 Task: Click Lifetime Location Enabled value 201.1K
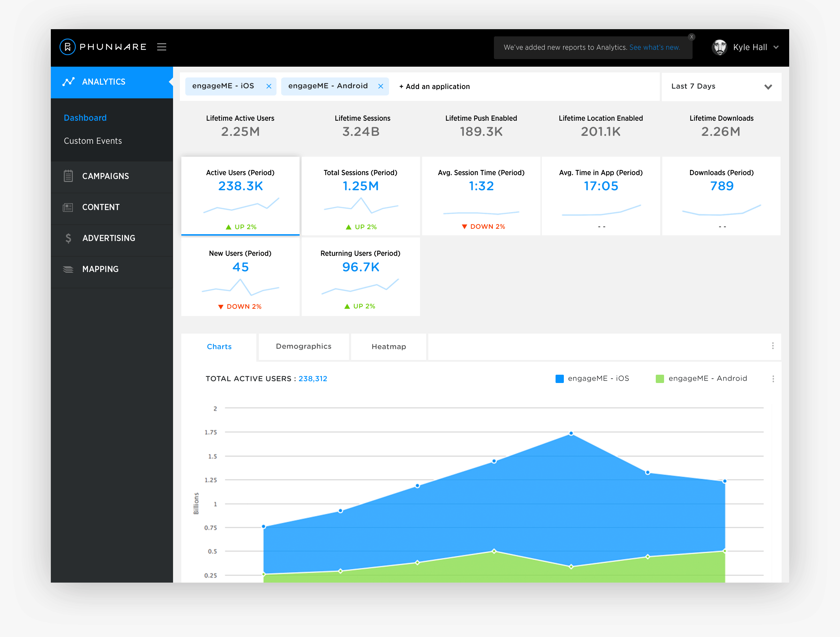tap(601, 132)
